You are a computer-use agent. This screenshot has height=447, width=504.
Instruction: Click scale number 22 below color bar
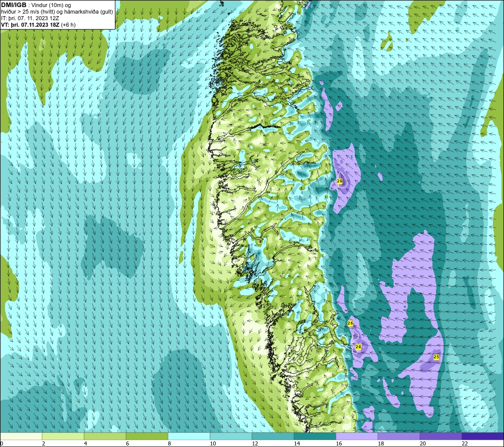tap(465, 444)
